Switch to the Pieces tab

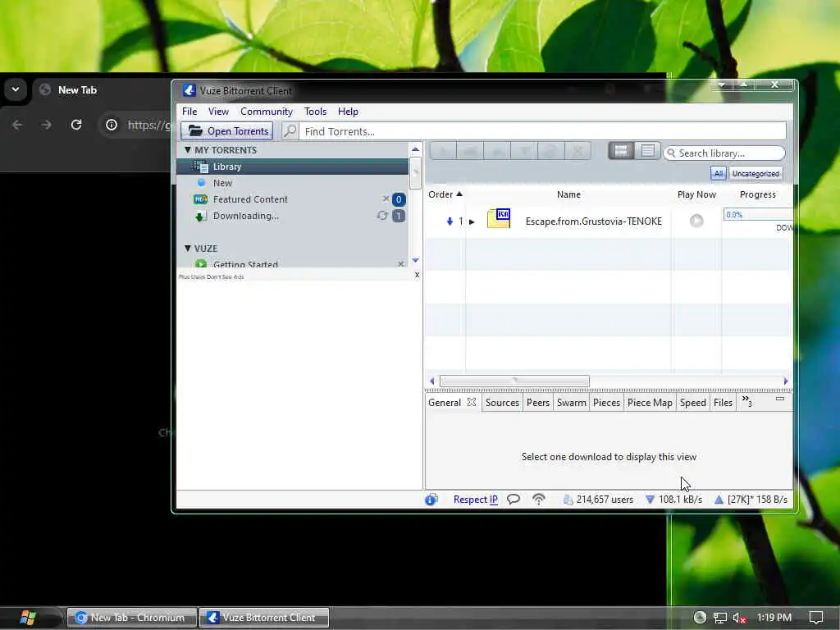pyautogui.click(x=606, y=402)
